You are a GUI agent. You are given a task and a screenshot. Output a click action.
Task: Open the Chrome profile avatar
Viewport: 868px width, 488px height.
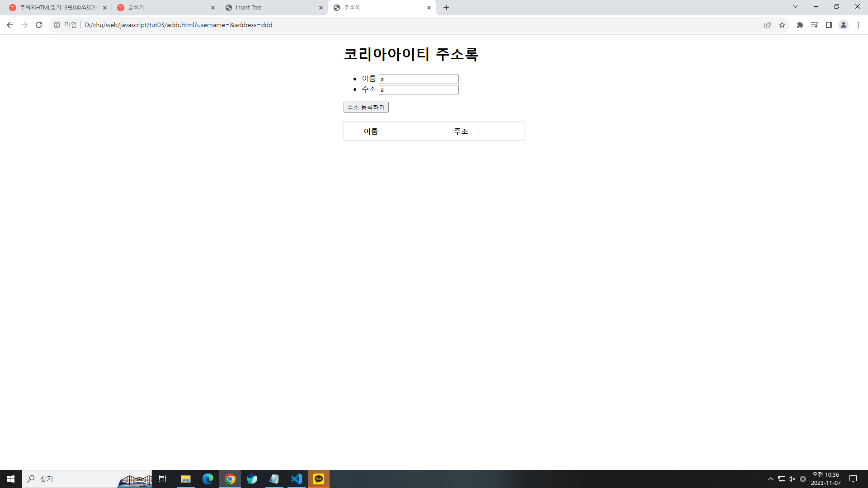click(x=844, y=25)
